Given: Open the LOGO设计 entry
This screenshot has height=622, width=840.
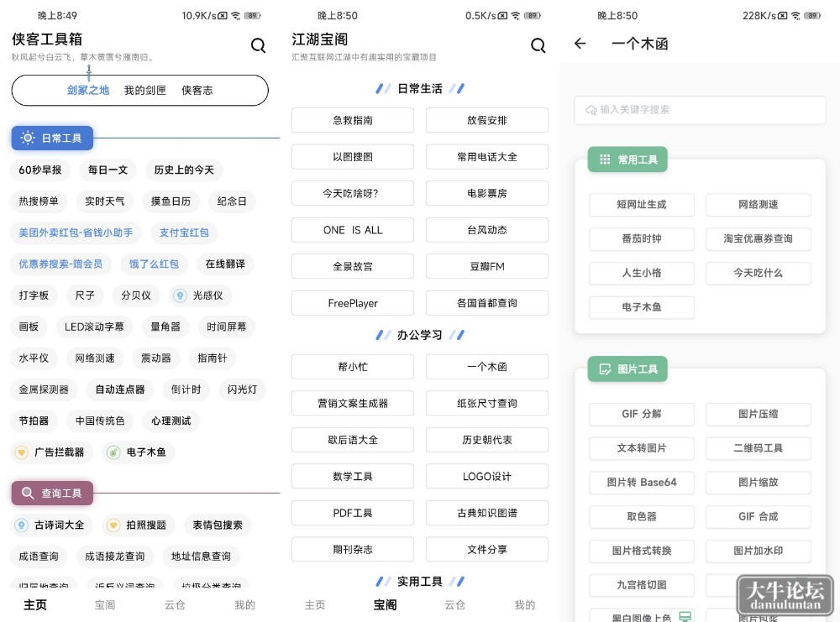Looking at the screenshot, I should [x=487, y=477].
